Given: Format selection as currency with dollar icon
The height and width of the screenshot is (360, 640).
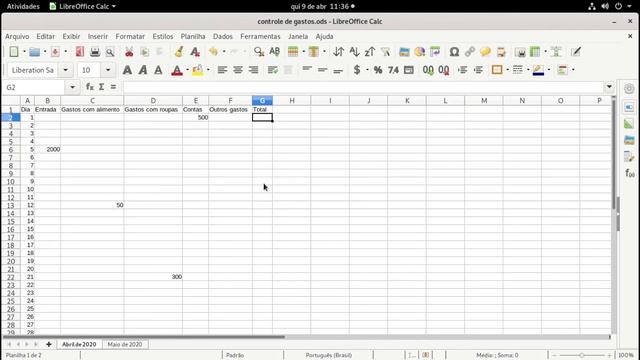Looking at the screenshot, I should point(357,70).
